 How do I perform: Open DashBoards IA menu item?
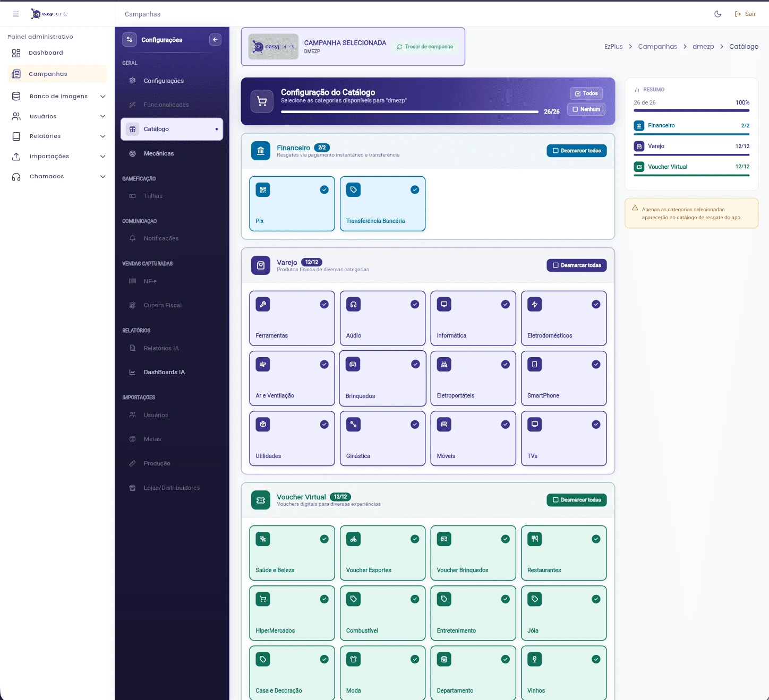[164, 372]
